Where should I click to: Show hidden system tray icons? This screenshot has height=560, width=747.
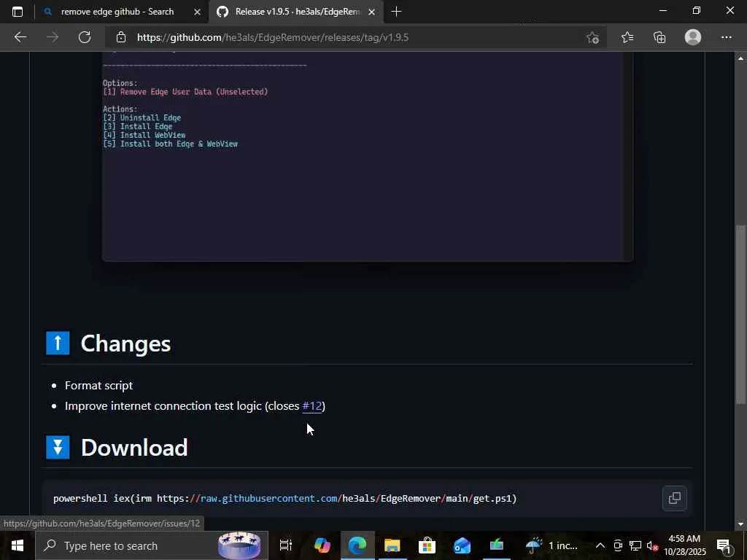tap(600, 545)
